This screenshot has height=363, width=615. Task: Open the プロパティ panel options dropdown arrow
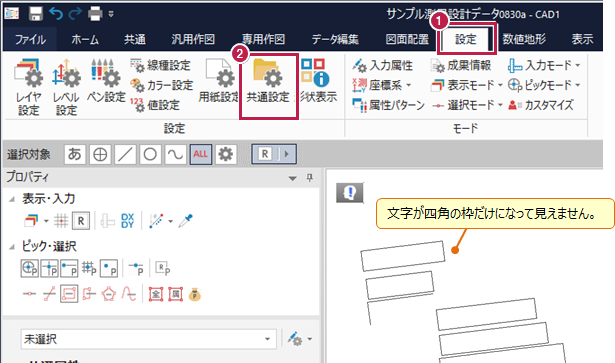click(293, 178)
